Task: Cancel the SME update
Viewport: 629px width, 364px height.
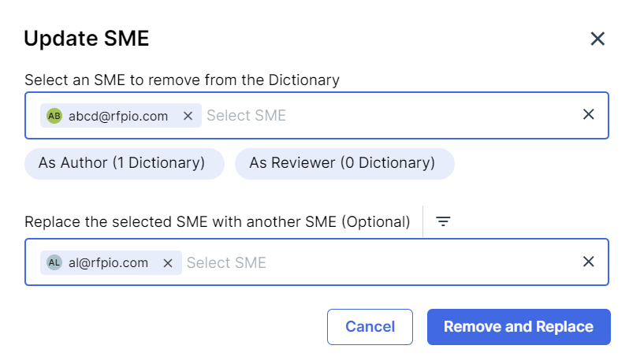Action: click(370, 327)
